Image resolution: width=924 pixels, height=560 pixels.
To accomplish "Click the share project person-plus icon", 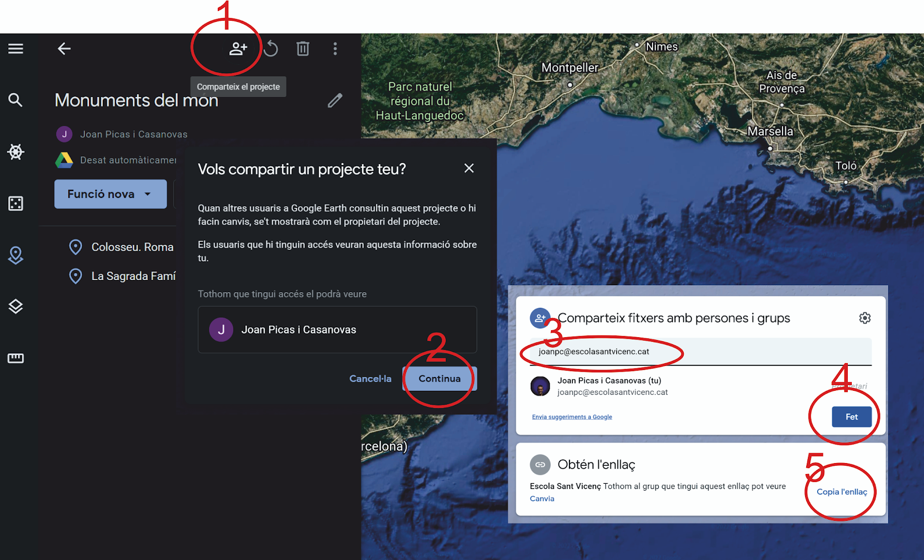I will click(238, 49).
